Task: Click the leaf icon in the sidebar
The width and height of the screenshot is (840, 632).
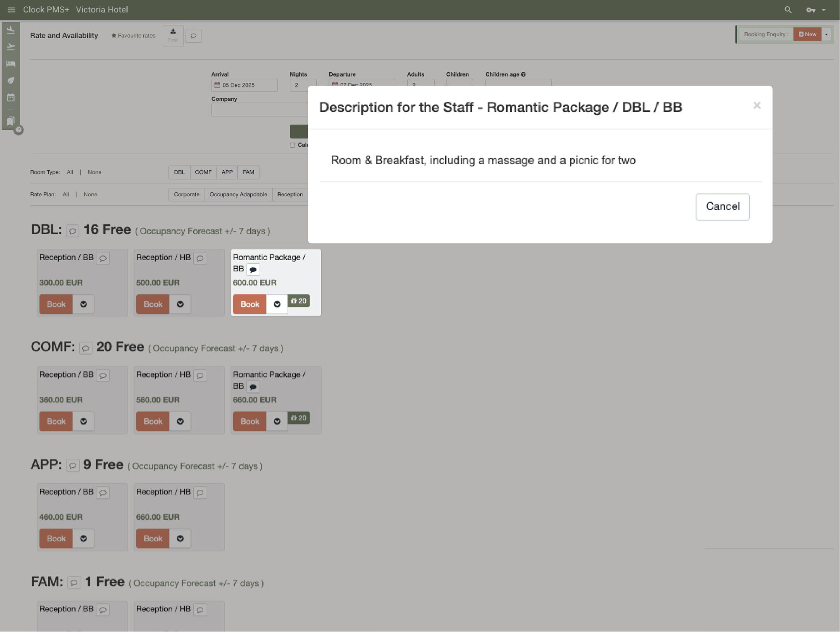Action: coord(11,80)
